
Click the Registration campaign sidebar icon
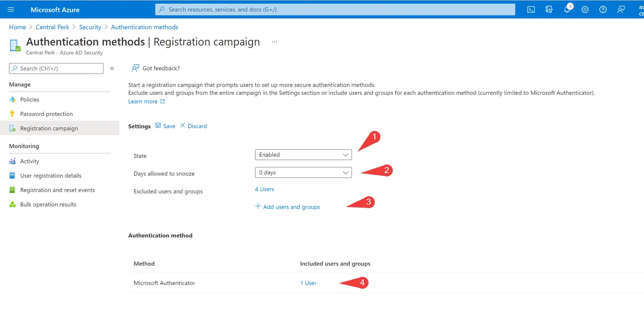pos(12,128)
